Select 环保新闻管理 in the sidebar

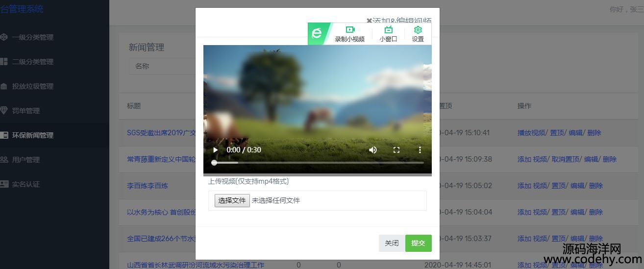pos(33,135)
